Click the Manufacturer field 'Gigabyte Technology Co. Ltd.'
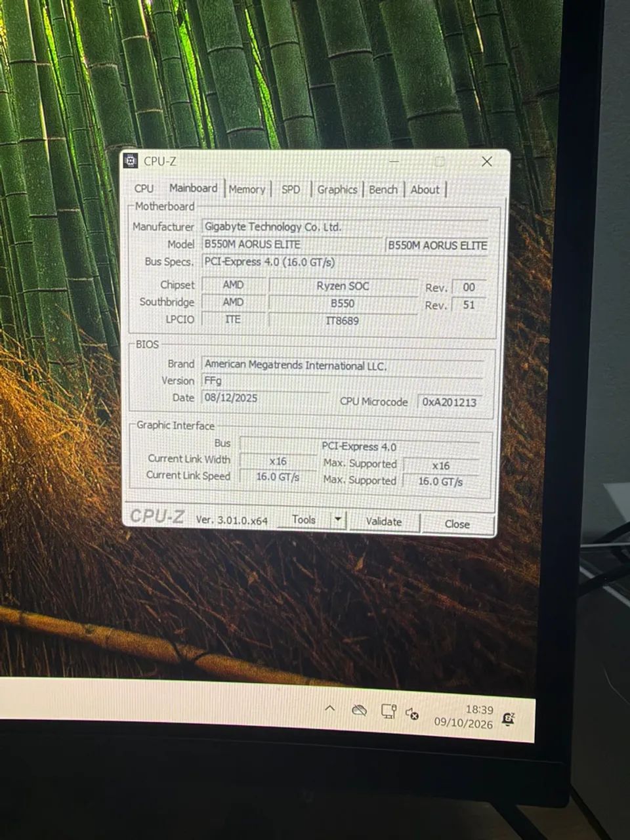 [x=345, y=227]
